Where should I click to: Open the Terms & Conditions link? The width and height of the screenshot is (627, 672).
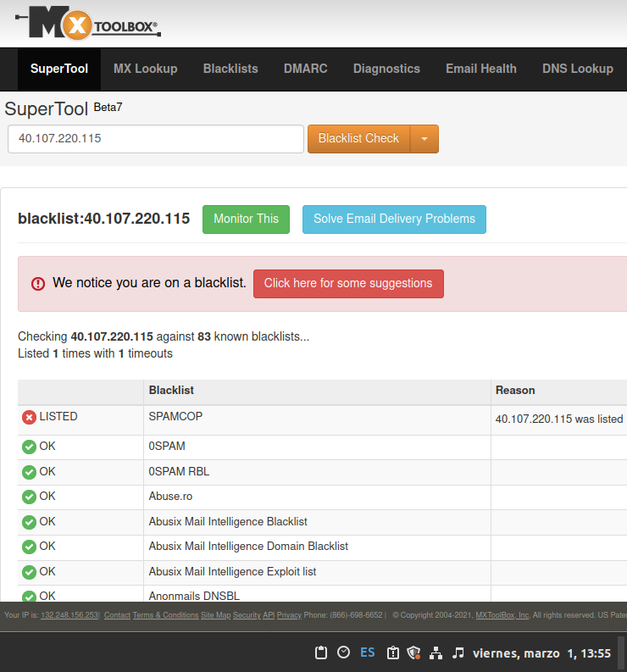[165, 615]
